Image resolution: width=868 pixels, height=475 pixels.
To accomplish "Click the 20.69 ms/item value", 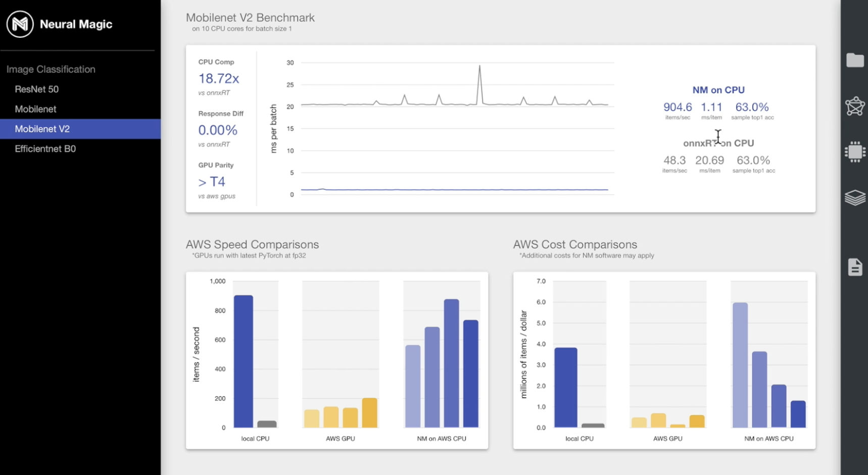I will pyautogui.click(x=709, y=160).
